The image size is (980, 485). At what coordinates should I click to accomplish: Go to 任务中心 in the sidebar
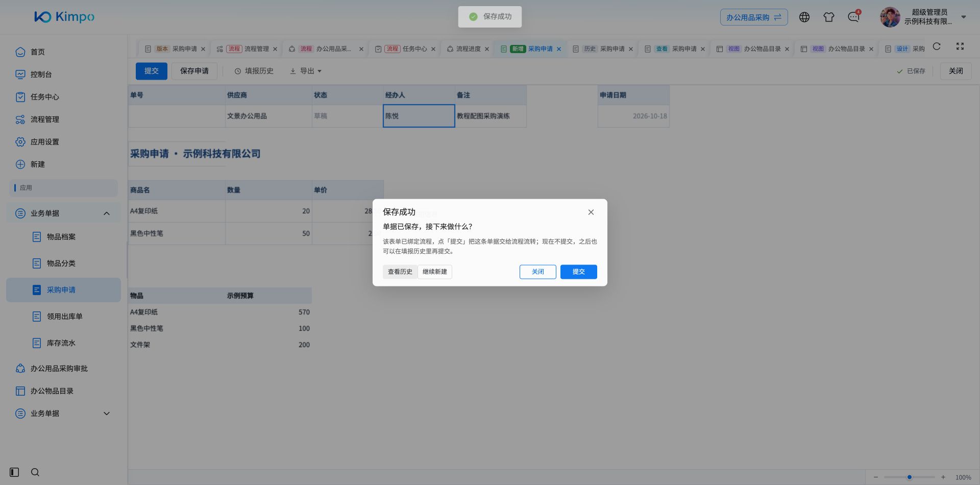64,97
